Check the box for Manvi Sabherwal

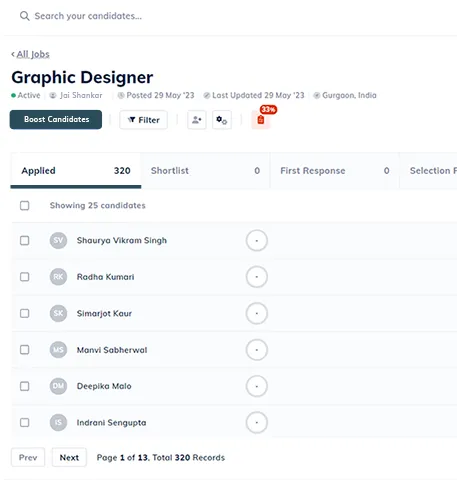click(24, 350)
